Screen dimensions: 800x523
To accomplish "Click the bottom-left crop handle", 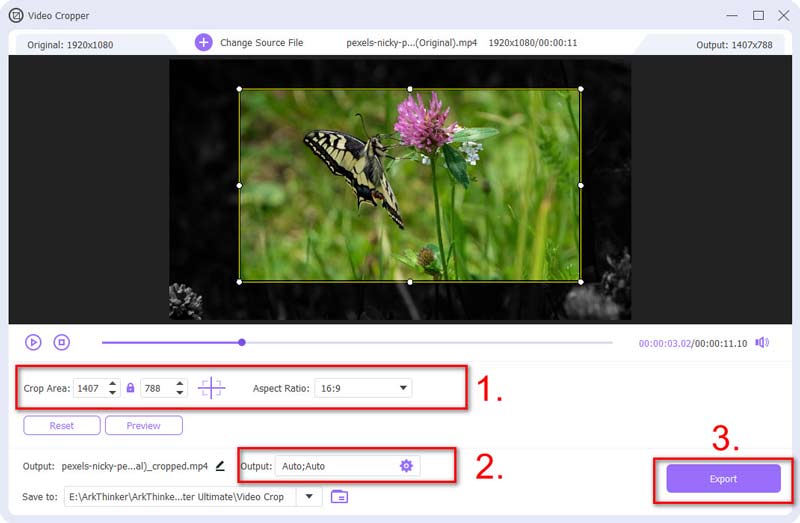I will coord(239,282).
